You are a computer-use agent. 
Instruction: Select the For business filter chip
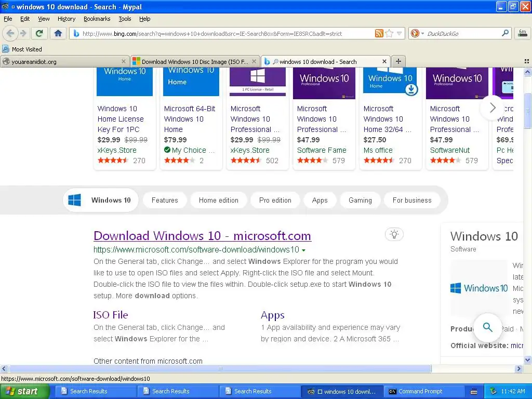412,200
